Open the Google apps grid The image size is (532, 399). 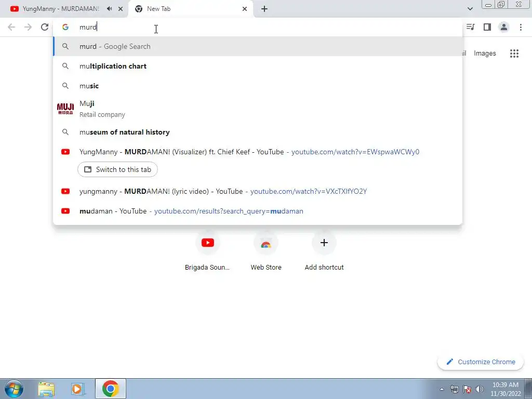514,54
